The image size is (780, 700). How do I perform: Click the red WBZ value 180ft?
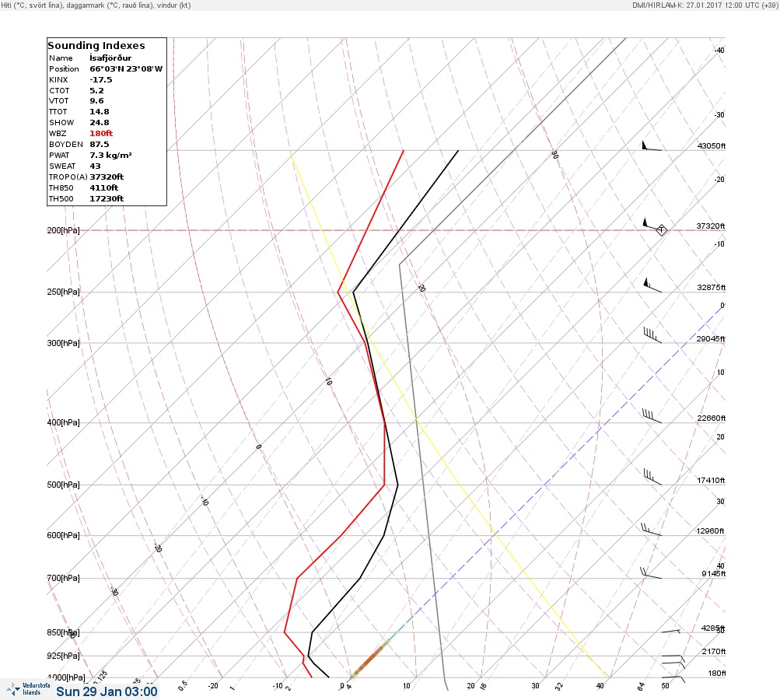[101, 133]
